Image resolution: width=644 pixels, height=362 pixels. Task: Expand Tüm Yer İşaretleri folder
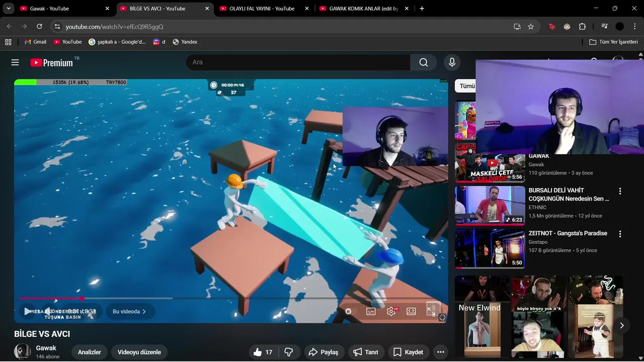(x=613, y=42)
